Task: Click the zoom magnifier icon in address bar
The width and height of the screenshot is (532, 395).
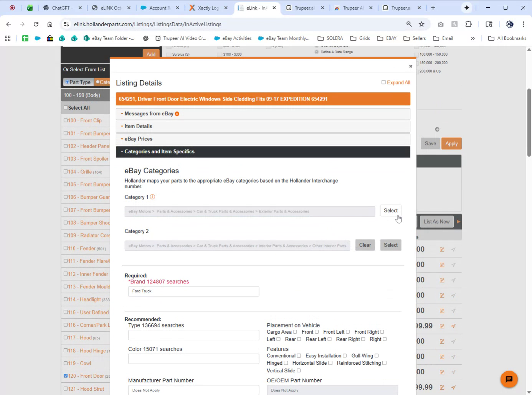Action: coord(409,24)
